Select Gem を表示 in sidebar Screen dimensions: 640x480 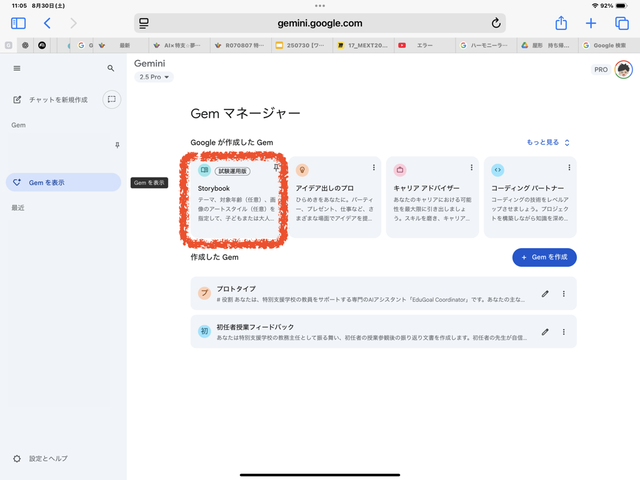[63, 182]
